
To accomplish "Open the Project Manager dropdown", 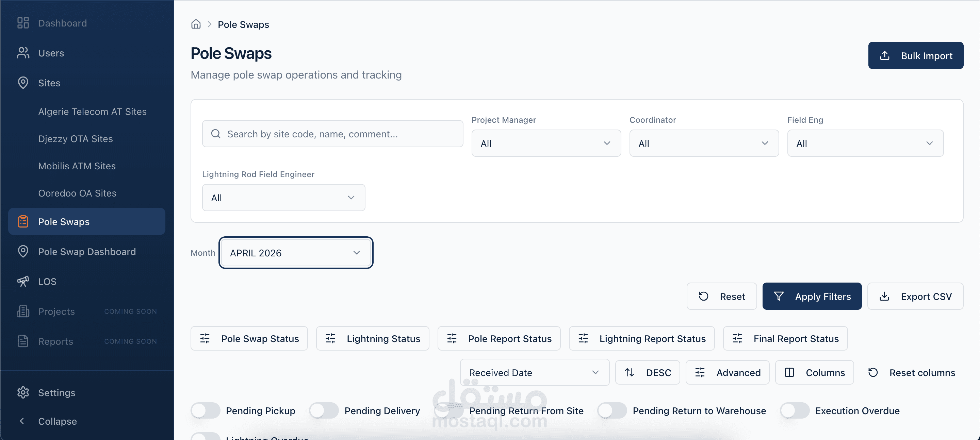I will tap(546, 143).
